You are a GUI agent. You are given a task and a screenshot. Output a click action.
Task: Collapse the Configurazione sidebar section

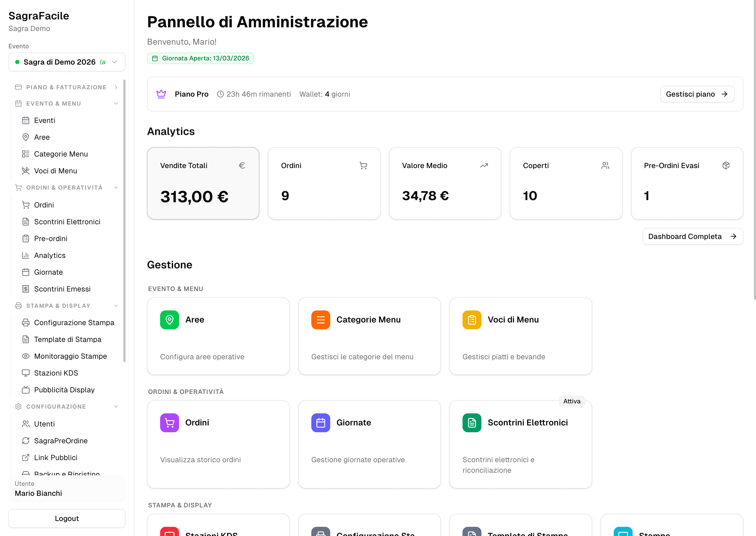click(x=66, y=407)
